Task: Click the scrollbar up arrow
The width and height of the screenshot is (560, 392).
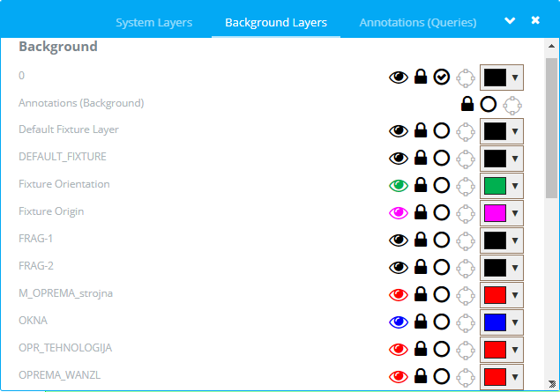Action: pos(551,46)
